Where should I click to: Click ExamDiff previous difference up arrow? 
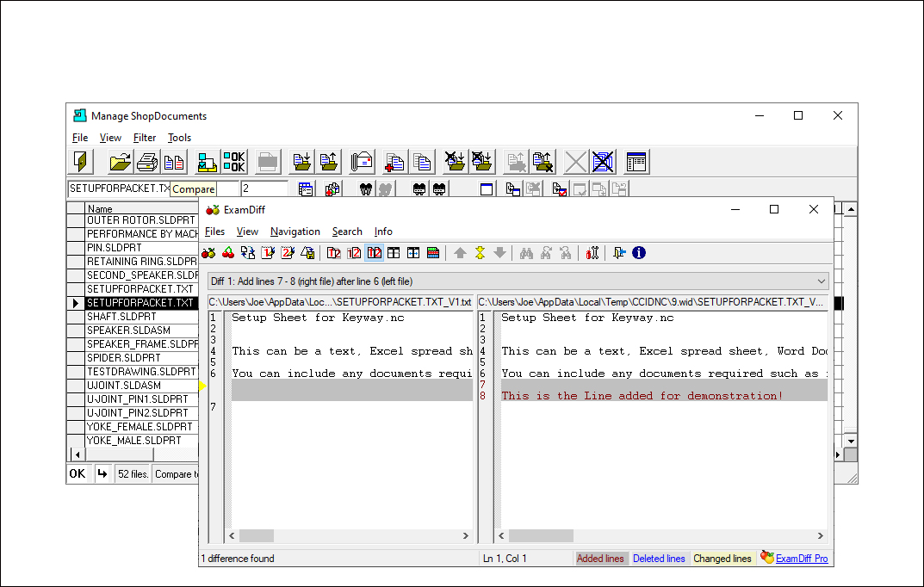pos(460,252)
